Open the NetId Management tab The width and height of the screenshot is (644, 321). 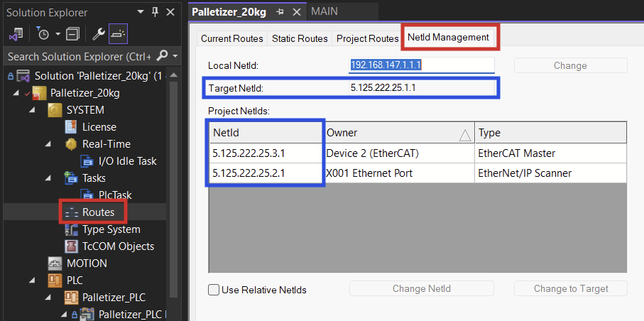click(x=448, y=38)
